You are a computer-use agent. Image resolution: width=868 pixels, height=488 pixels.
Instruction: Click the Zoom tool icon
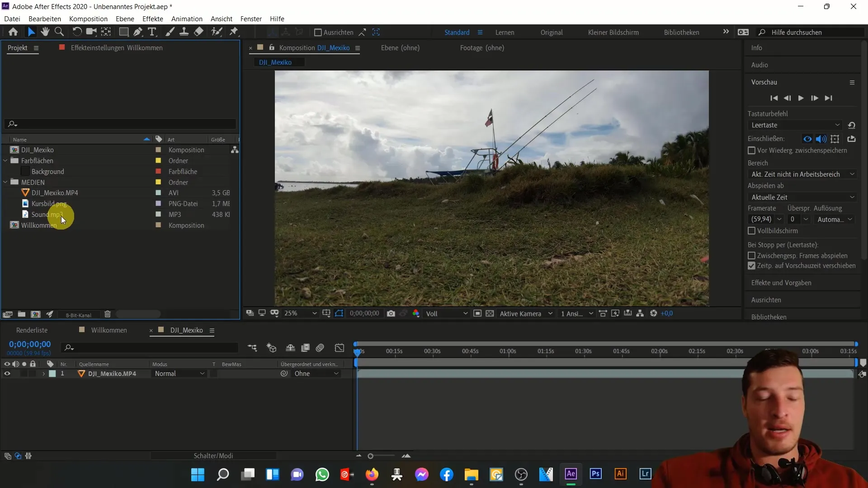[x=59, y=32]
